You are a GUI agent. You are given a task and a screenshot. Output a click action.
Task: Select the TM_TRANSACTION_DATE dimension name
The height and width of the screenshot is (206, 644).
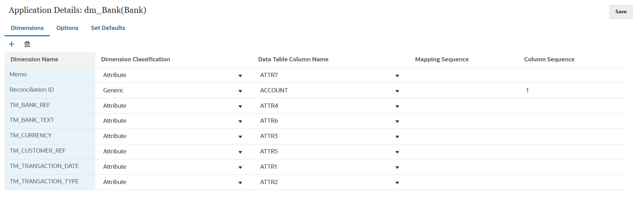(44, 166)
